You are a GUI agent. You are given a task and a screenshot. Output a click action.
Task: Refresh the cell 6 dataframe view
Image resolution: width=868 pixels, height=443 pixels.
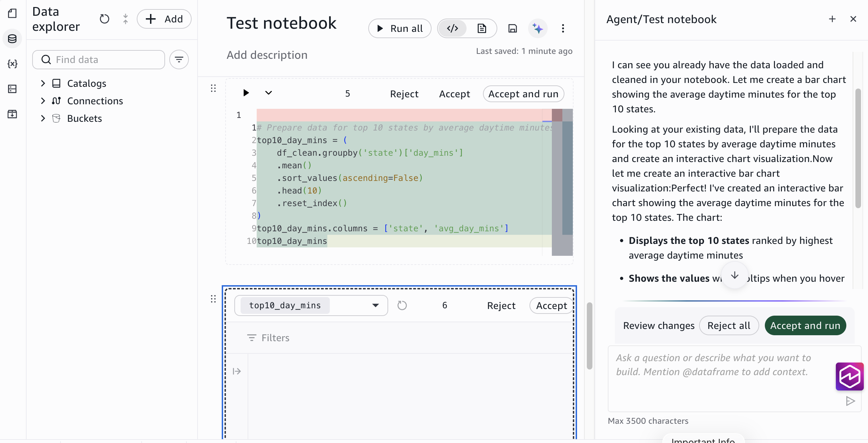402,305
